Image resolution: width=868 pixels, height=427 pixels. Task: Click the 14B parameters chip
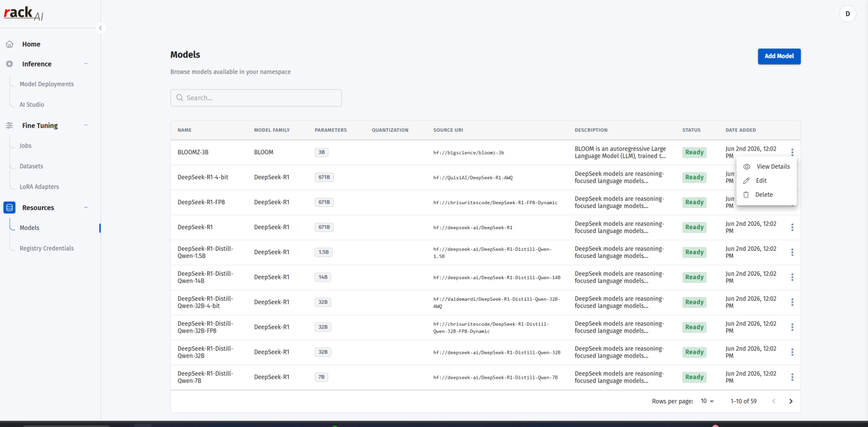(x=323, y=277)
